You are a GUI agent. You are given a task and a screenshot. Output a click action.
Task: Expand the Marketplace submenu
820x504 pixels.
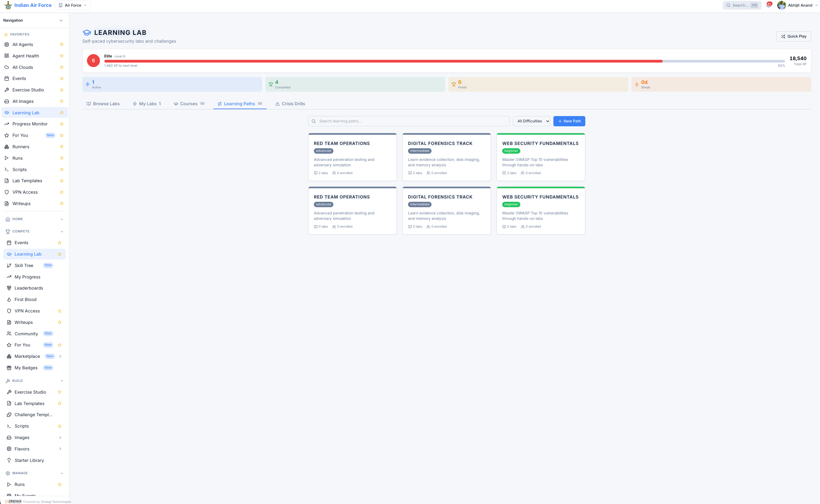tap(60, 356)
